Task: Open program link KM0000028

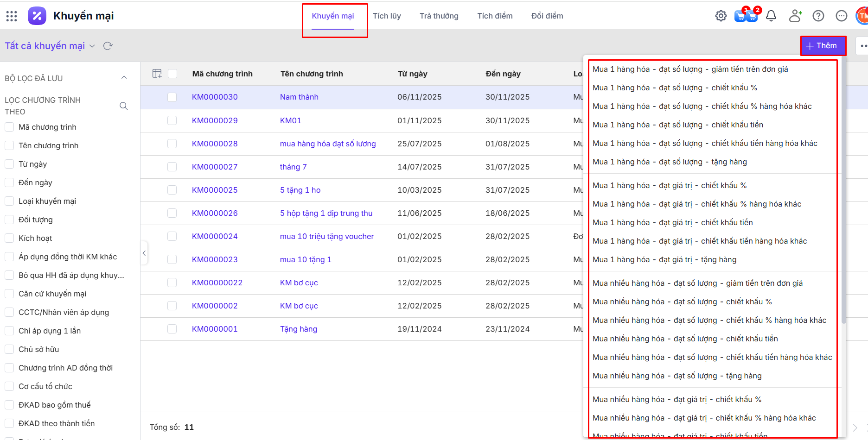Action: [215, 144]
